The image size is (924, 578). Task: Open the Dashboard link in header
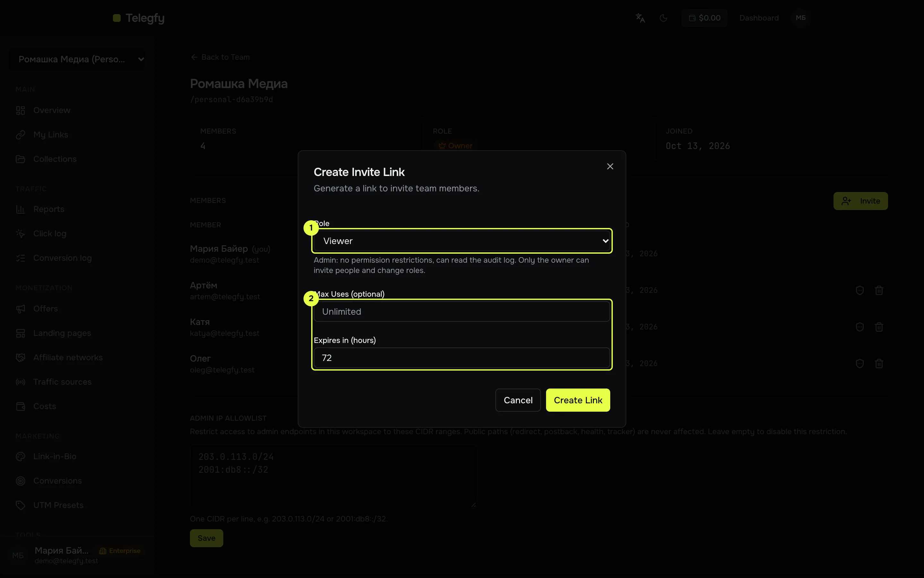click(x=759, y=18)
